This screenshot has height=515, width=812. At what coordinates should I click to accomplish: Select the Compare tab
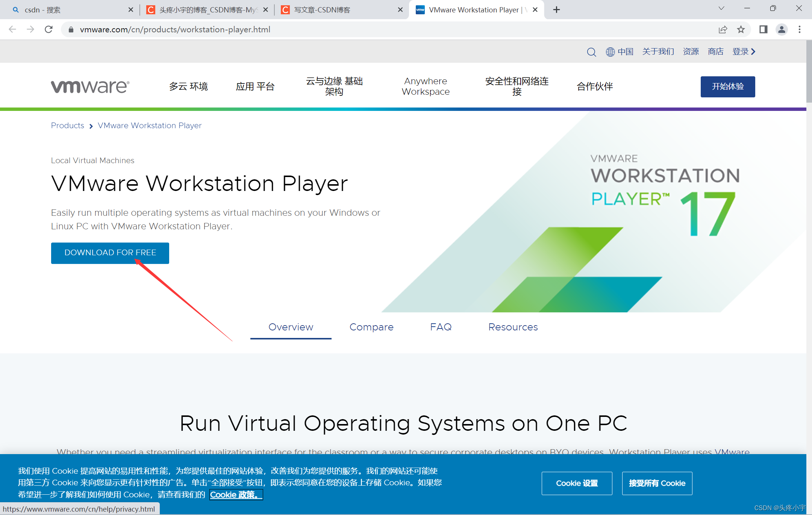[x=371, y=327]
